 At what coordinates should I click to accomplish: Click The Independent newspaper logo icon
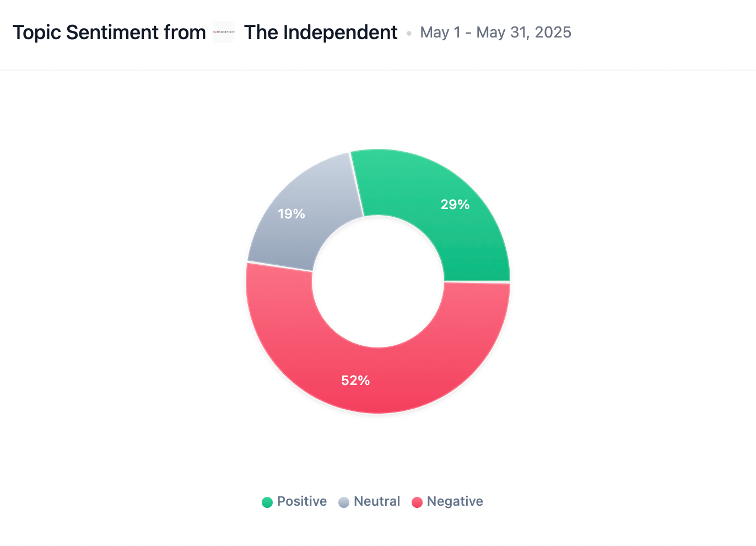click(x=224, y=33)
